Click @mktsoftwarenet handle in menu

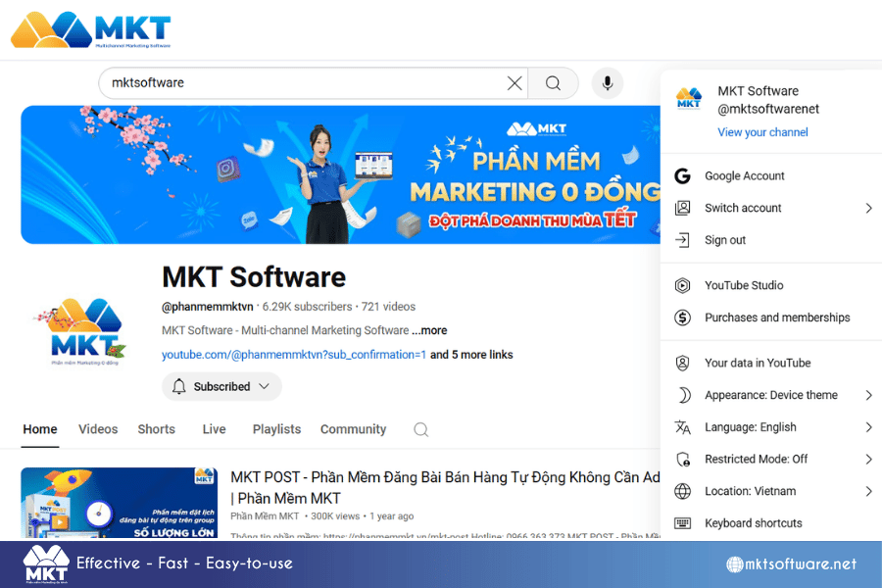(x=768, y=109)
